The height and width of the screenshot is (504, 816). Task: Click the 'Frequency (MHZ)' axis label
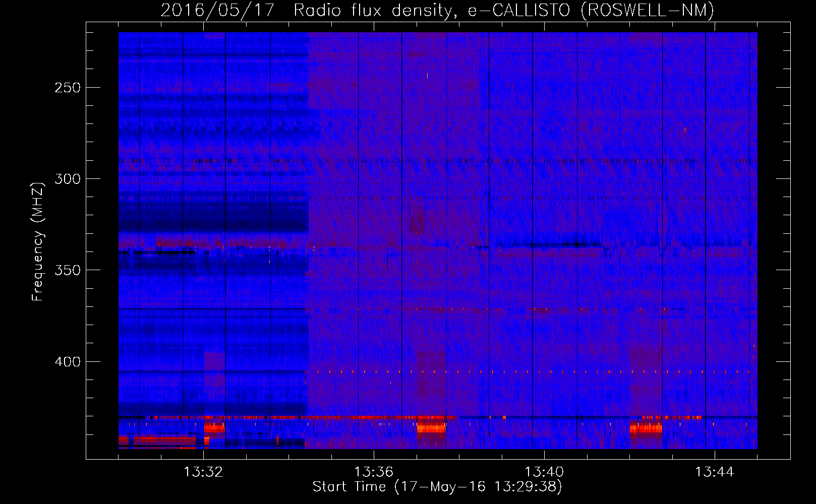(x=38, y=241)
